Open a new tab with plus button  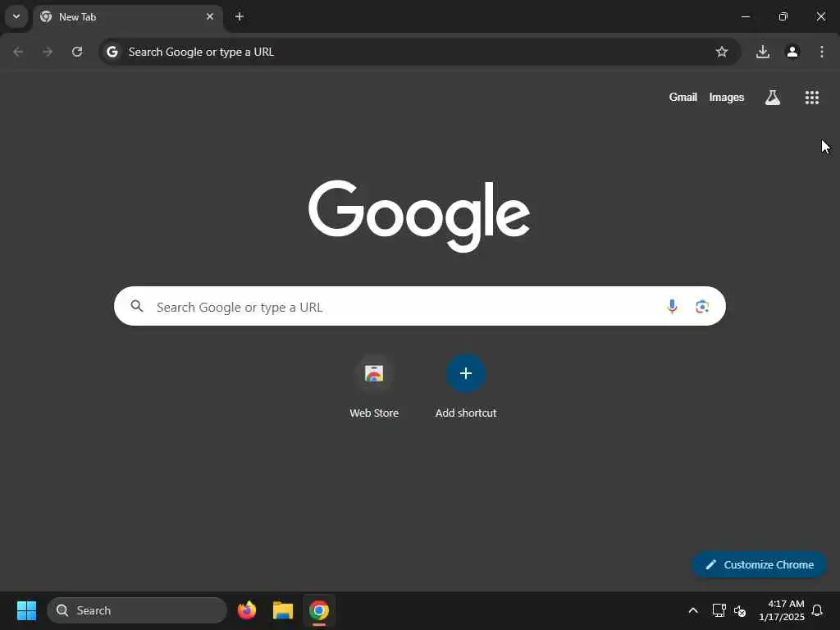(x=240, y=16)
